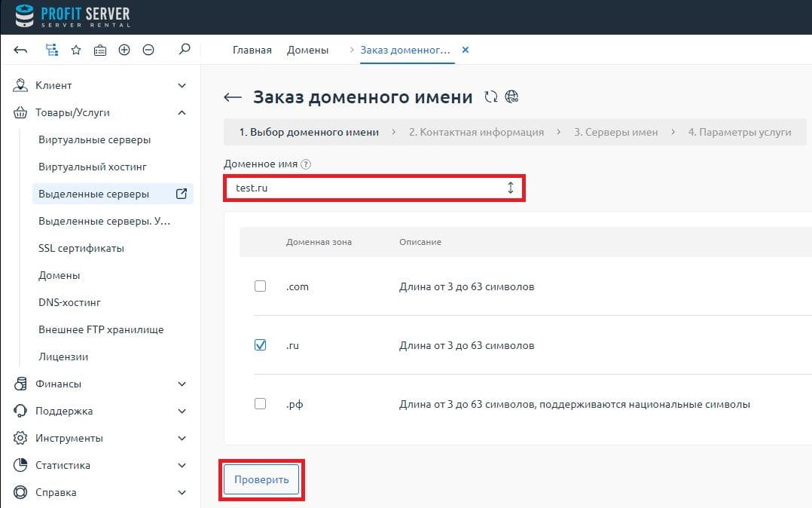The width and height of the screenshot is (812, 508).
Task: Expand the Справка section chevron
Action: [182, 492]
